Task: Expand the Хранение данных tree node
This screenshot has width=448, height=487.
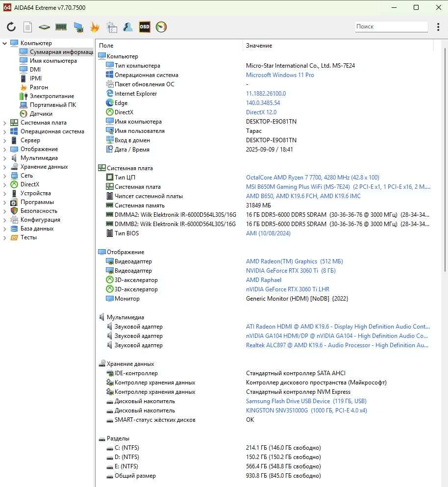Action: coord(5,167)
